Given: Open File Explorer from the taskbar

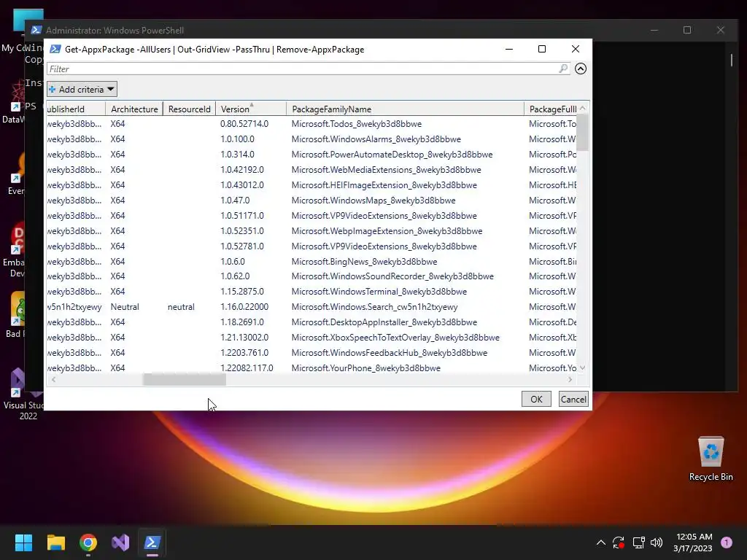Looking at the screenshot, I should pyautogui.click(x=55, y=542).
